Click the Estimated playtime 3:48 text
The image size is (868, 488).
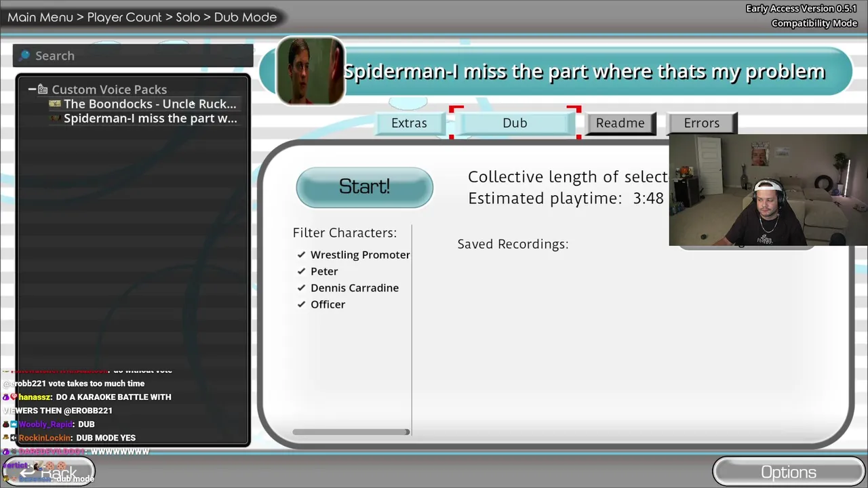click(x=566, y=198)
